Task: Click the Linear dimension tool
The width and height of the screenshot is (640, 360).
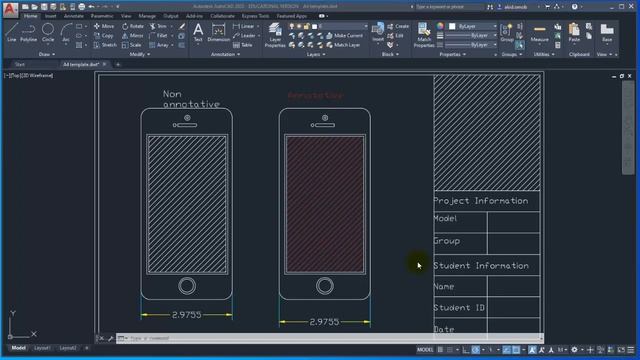Action: tap(244, 26)
